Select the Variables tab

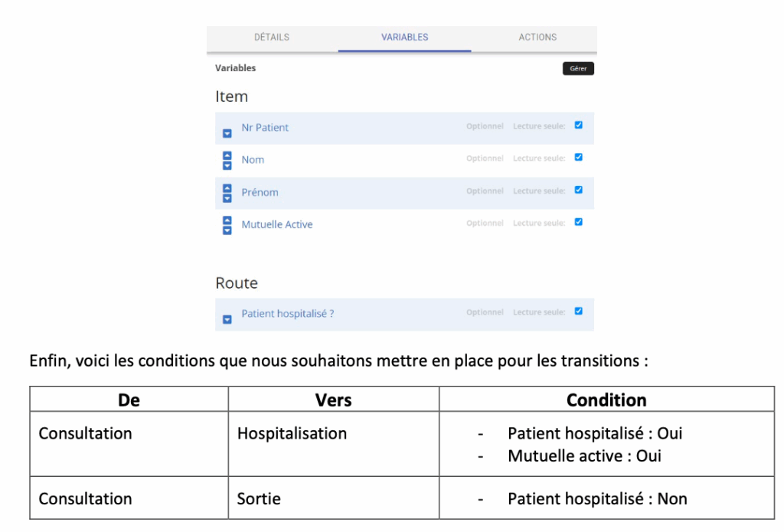404,37
